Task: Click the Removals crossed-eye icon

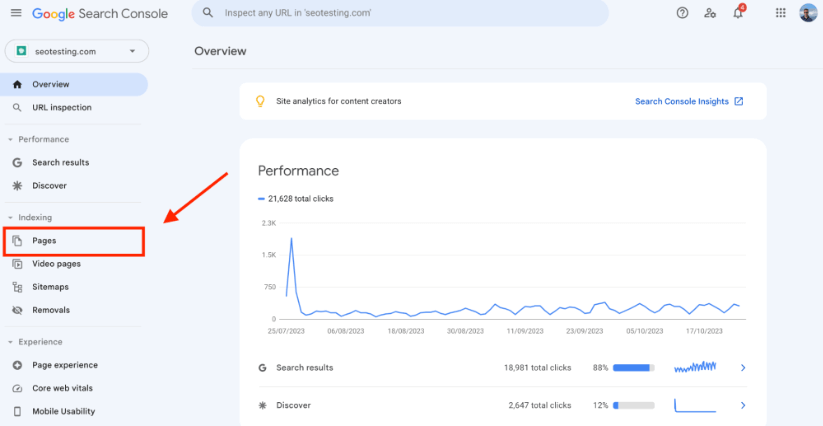Action: (x=17, y=310)
